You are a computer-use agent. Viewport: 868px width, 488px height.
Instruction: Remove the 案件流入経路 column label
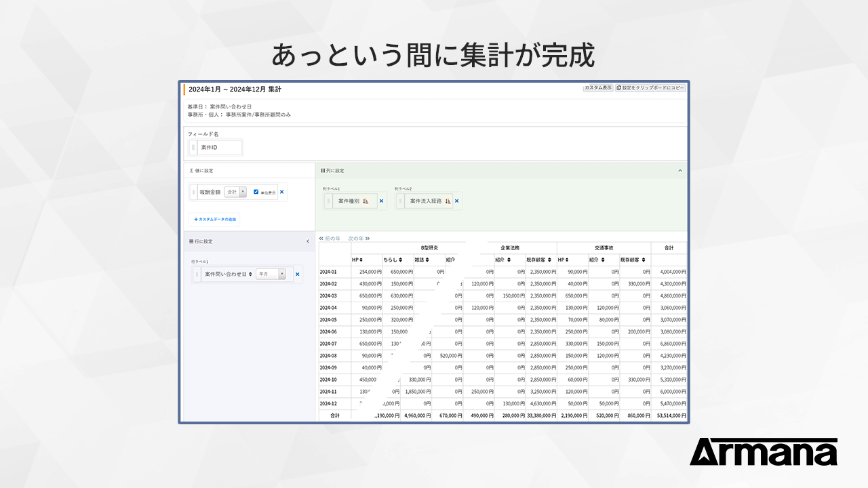tap(456, 201)
